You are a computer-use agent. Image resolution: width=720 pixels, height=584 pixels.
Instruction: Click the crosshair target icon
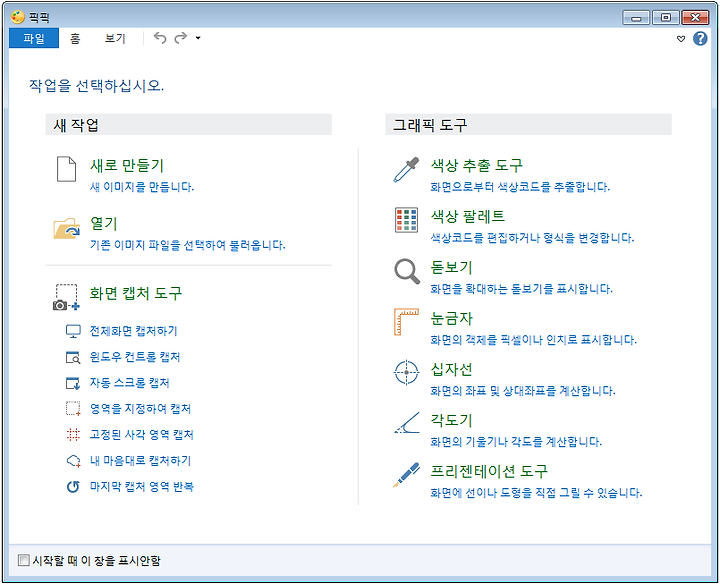[406, 372]
